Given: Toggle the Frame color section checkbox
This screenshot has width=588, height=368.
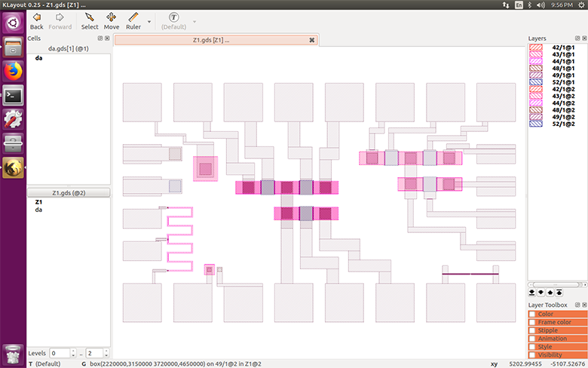Looking at the screenshot, I should click(x=532, y=322).
